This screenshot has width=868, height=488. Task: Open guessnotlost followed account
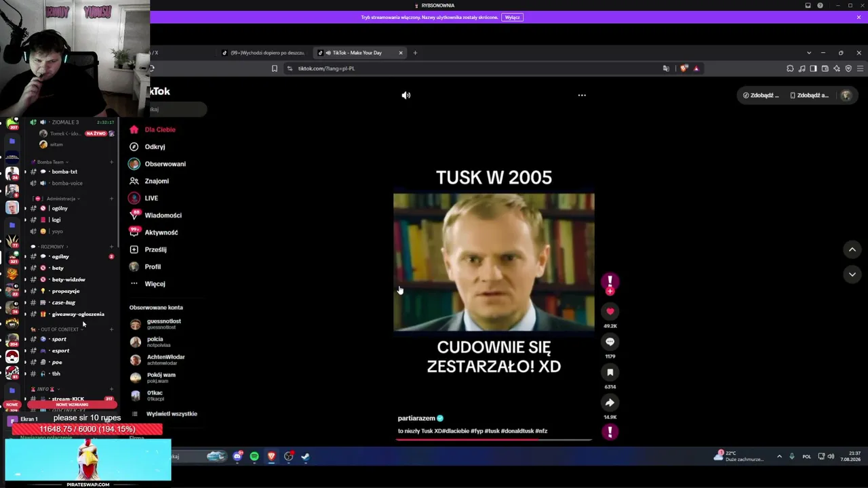tap(163, 324)
